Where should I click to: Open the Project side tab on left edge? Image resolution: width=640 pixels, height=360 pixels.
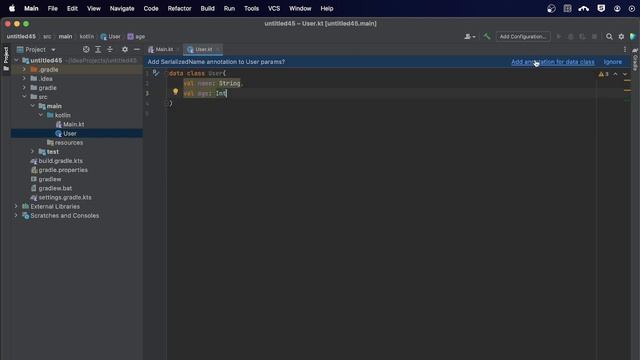coord(6,59)
